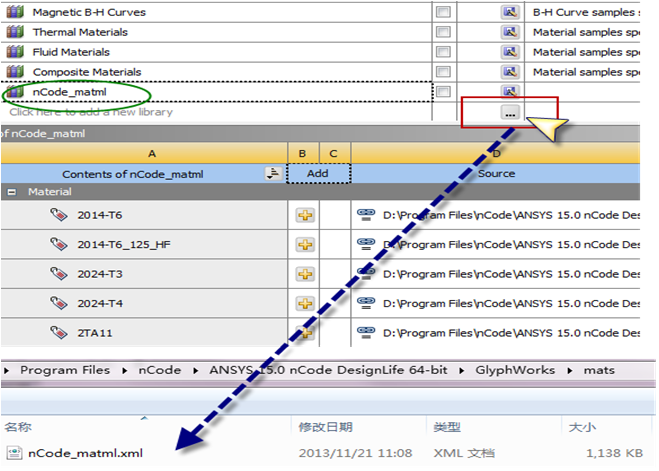Screen dimensions: 659x471
Task: Click edit-library icon in Magnetic B-H Curves row
Action: tap(510, 12)
